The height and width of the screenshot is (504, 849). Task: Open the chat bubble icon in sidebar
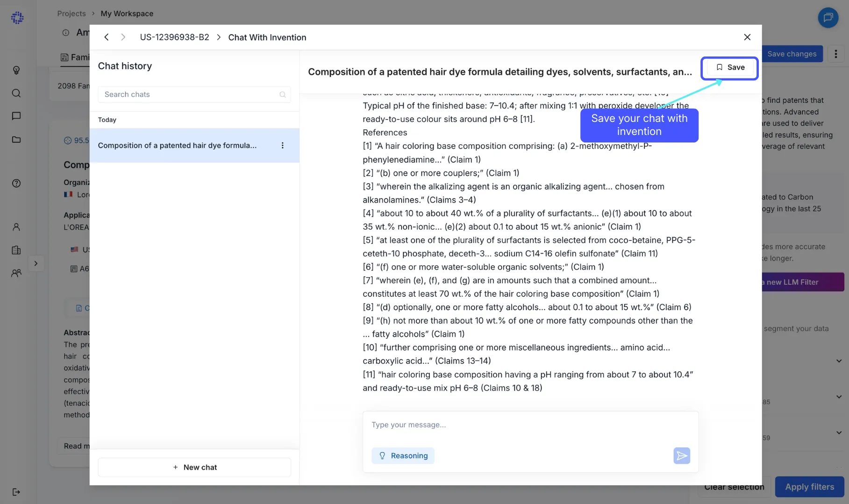tap(16, 116)
